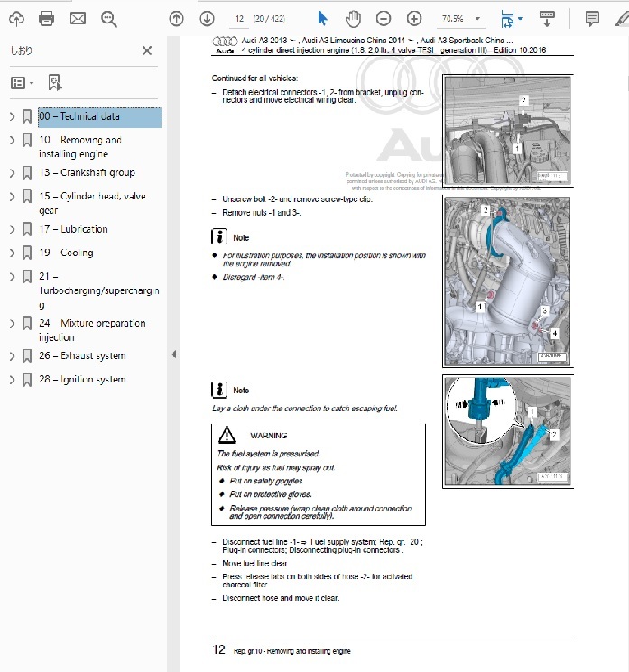Image resolution: width=629 pixels, height=672 pixels.
Task: Click 'Disregard -item 4-.' note text
Action: coord(254,277)
